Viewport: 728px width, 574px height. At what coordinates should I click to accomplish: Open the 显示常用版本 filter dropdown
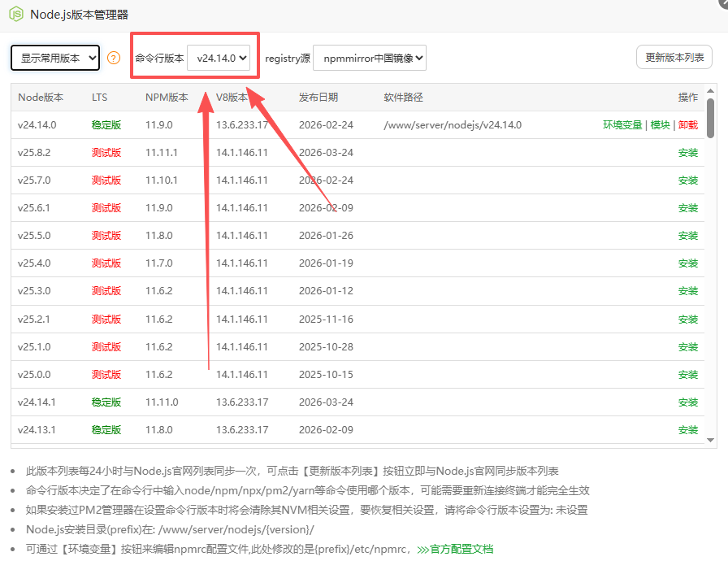(54, 58)
